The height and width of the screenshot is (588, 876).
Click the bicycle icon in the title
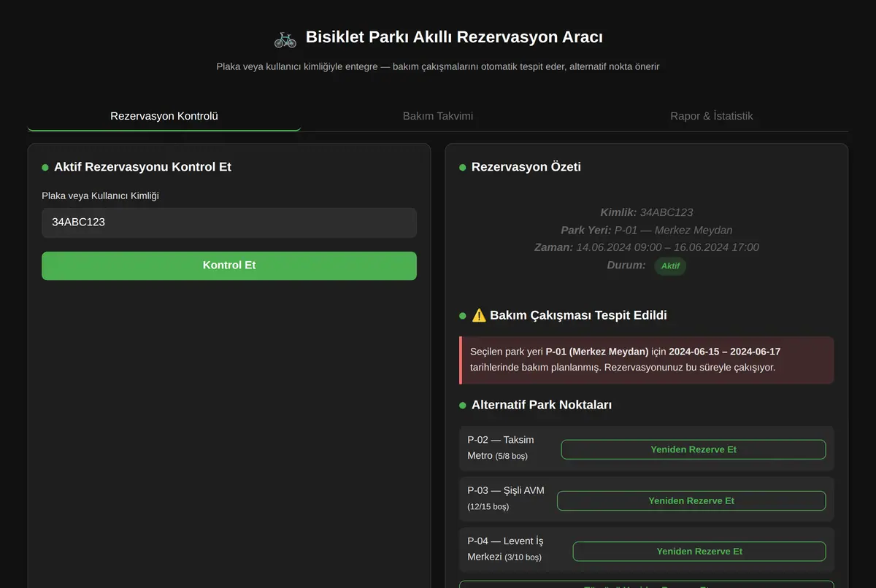pos(285,39)
